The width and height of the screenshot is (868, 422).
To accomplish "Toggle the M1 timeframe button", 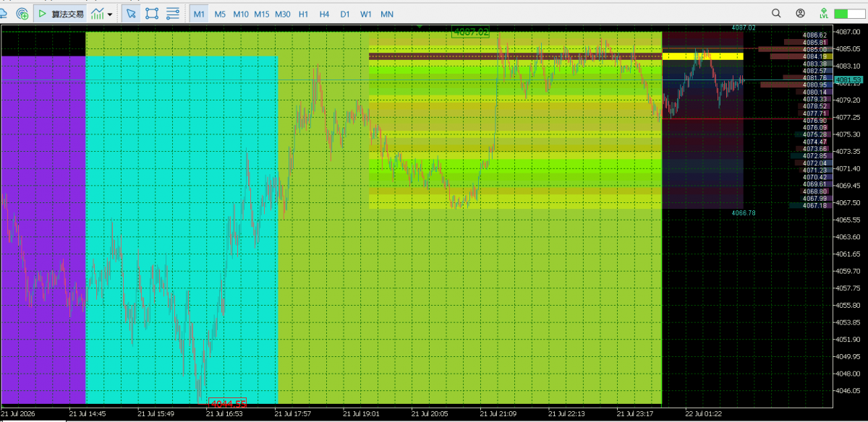I will [199, 14].
